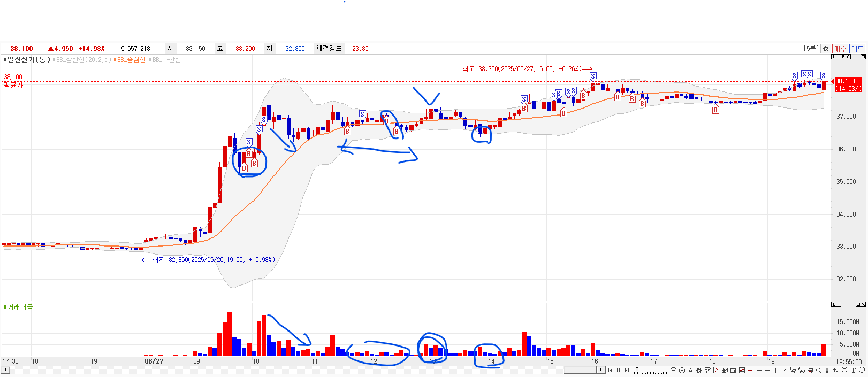Image resolution: width=868 pixels, height=377 pixels.
Task: Open the chart settings gear beside 매수
Action: pyautogui.click(x=826, y=48)
